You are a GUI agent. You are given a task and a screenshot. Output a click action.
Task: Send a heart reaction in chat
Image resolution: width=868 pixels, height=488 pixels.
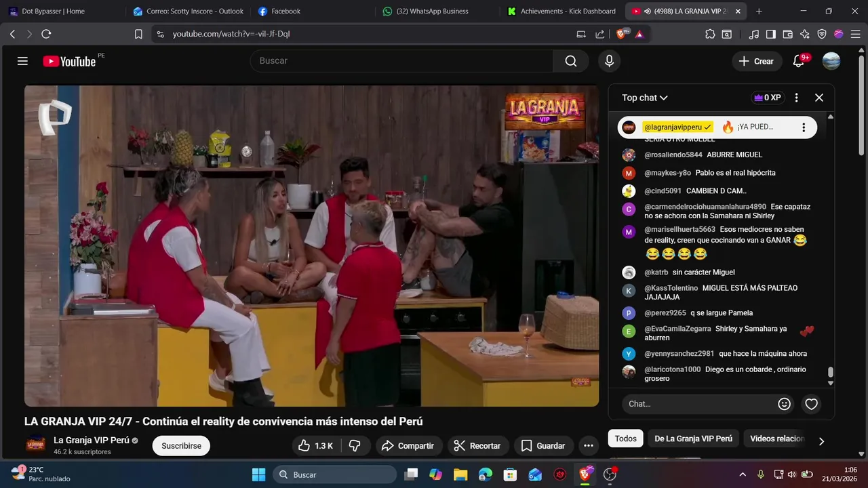tap(812, 404)
